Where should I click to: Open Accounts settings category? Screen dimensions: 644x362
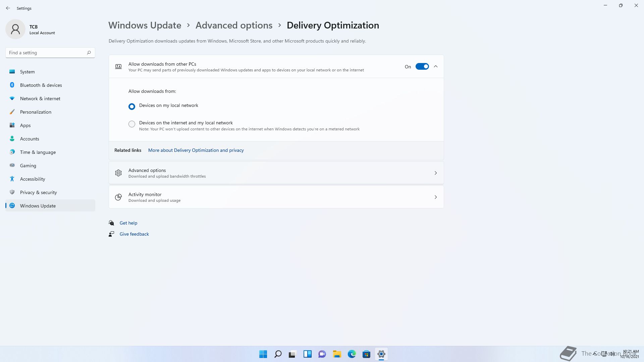[x=50, y=139]
